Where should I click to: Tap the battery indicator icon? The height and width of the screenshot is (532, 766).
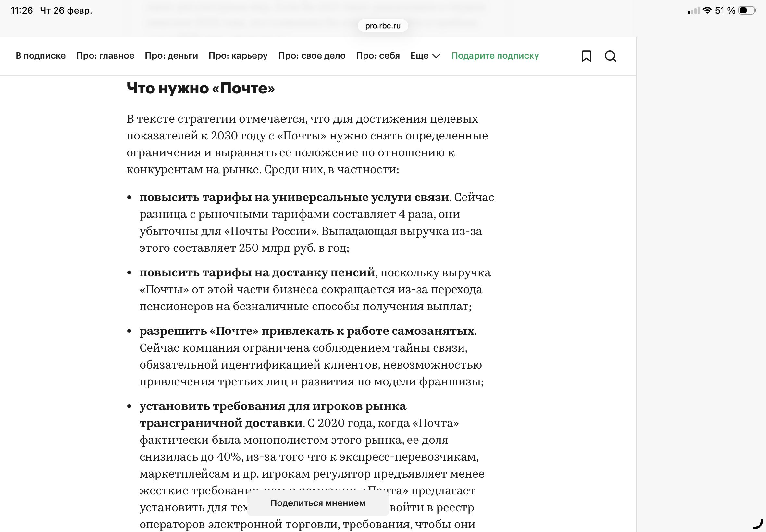[747, 10]
